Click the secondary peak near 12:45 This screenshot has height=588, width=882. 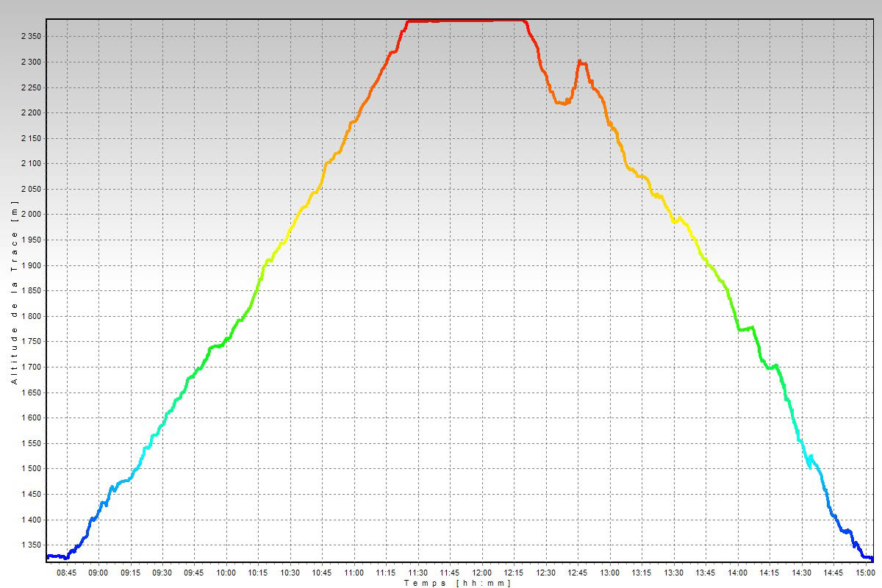pyautogui.click(x=581, y=63)
